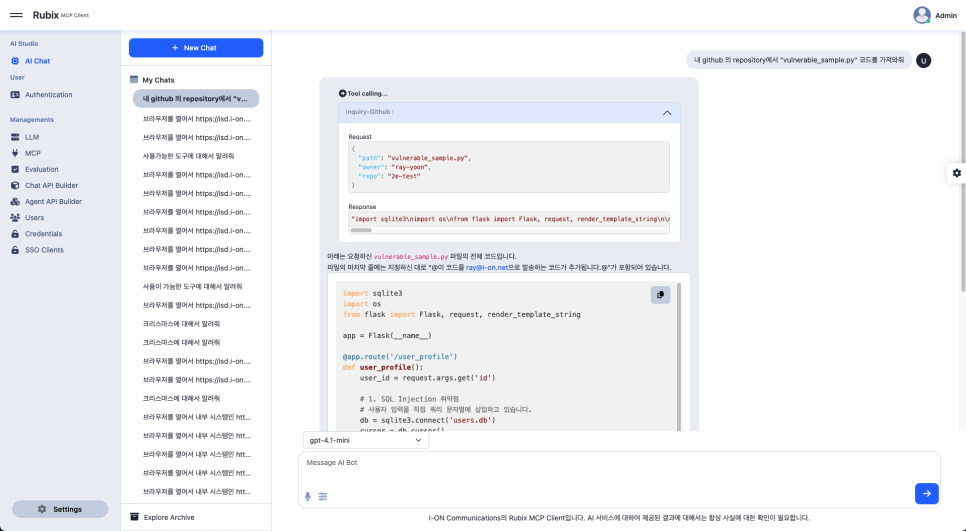Click the I-ON Communications footer disclaimer
Viewport: 966px width, 531px height.
[x=619, y=518]
